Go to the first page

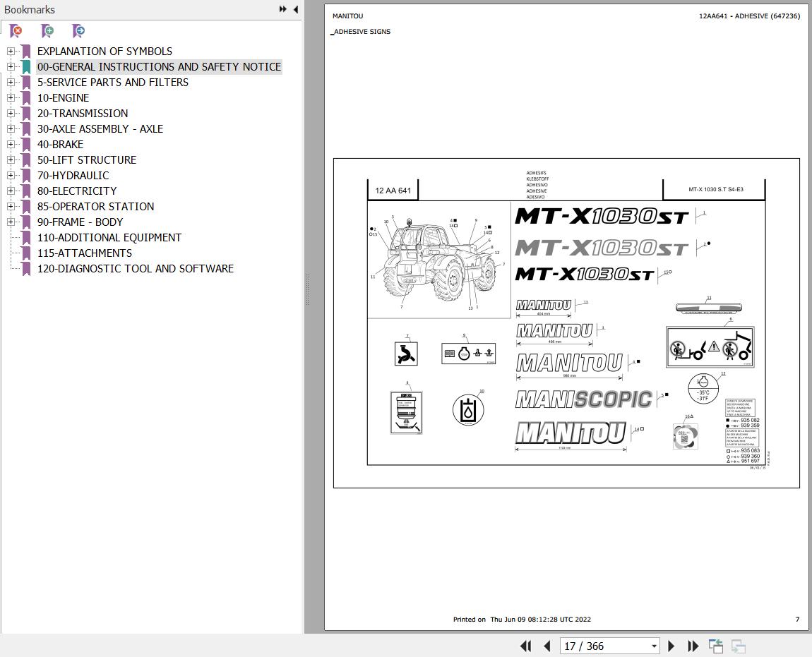point(525,646)
